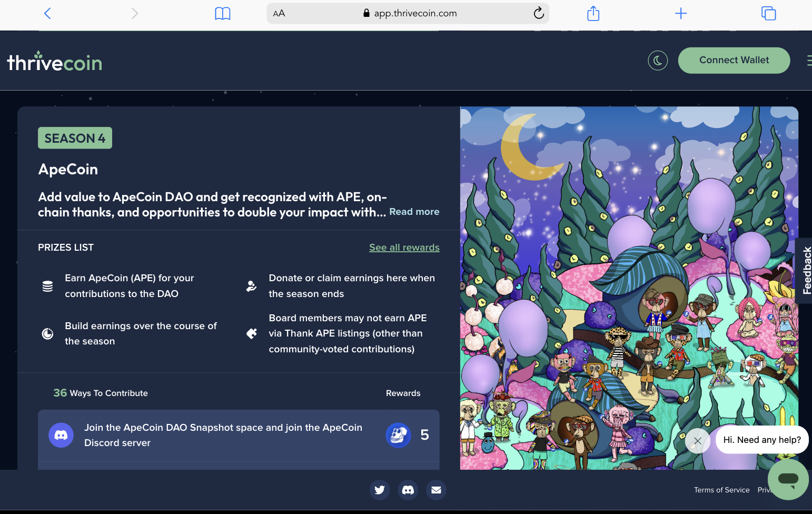Open the chat widget launcher

click(788, 479)
